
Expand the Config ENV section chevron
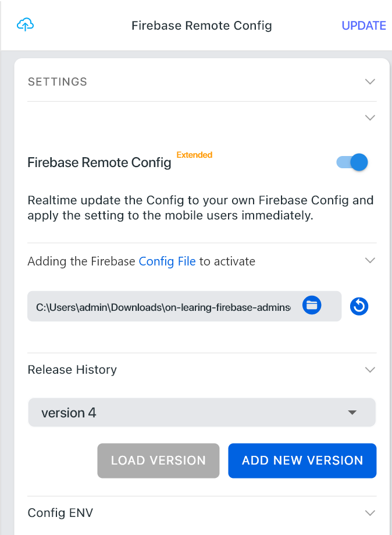point(370,513)
